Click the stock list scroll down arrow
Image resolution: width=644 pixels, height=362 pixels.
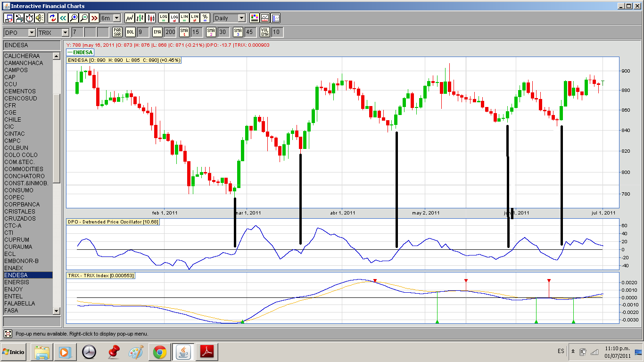click(57, 311)
